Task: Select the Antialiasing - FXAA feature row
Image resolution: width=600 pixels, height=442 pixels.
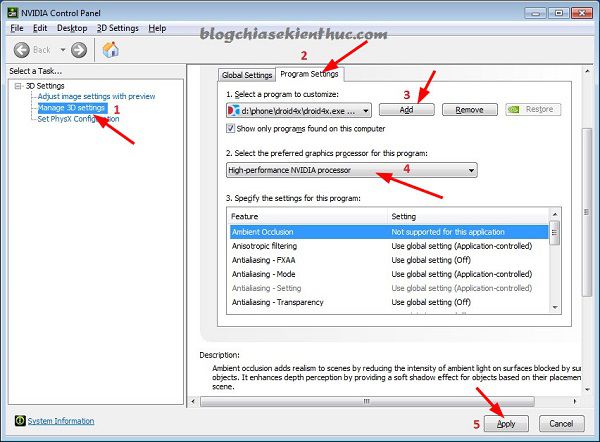Action: coord(389,260)
